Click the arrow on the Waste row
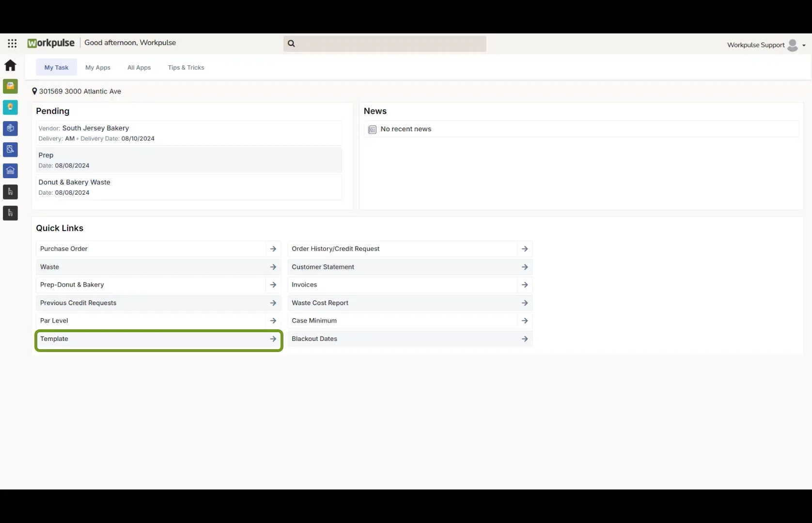 point(273,267)
